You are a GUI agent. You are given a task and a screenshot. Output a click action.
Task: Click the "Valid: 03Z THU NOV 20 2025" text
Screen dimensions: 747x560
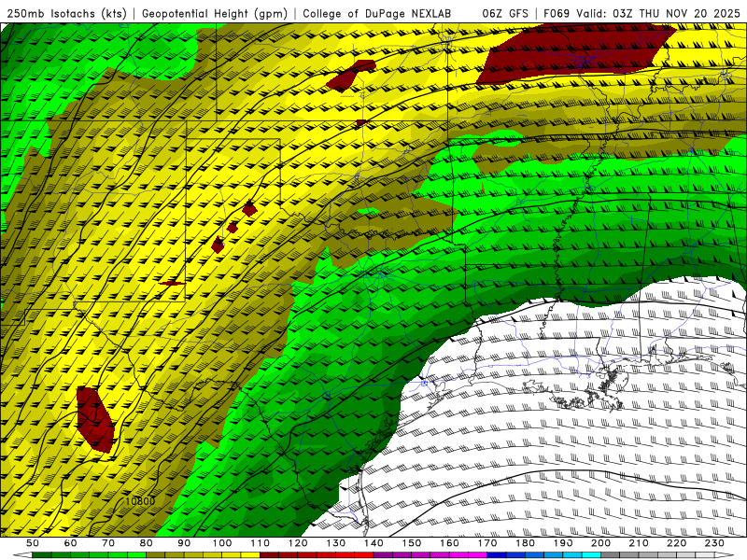click(x=658, y=13)
